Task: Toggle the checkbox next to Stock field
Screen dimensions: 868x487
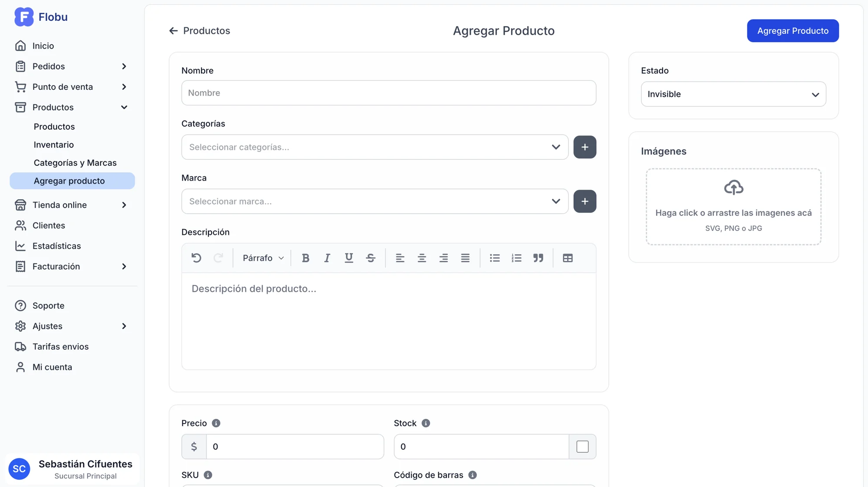Action: 582,447
